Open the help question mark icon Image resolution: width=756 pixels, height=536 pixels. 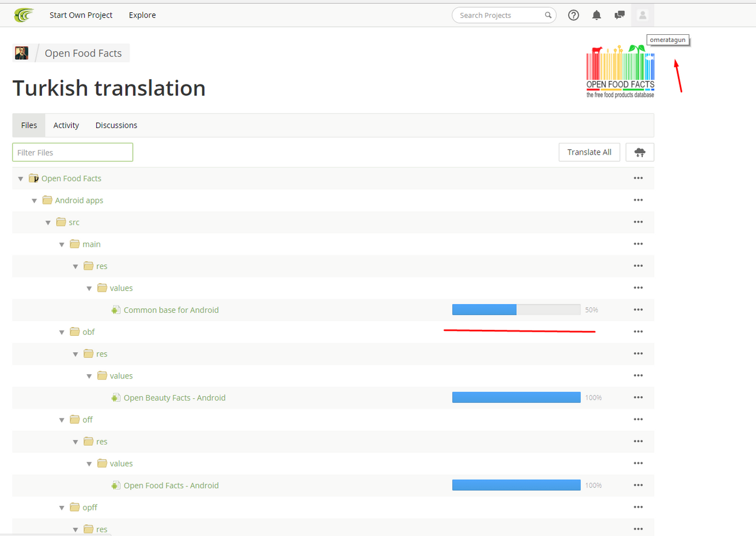573,15
